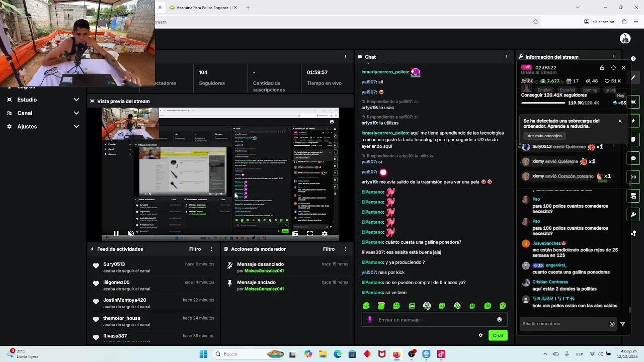Open Firefox from the taskbar

pyautogui.click(x=396, y=354)
